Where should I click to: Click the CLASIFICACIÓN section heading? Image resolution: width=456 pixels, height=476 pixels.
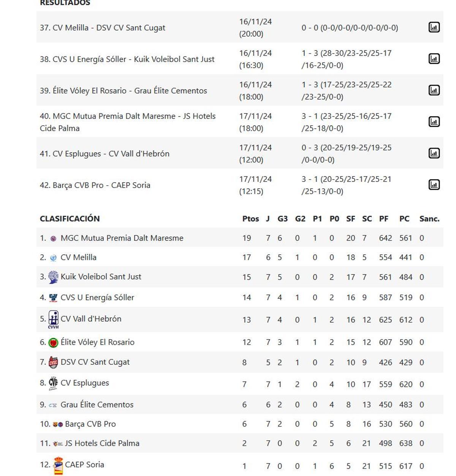click(x=70, y=219)
